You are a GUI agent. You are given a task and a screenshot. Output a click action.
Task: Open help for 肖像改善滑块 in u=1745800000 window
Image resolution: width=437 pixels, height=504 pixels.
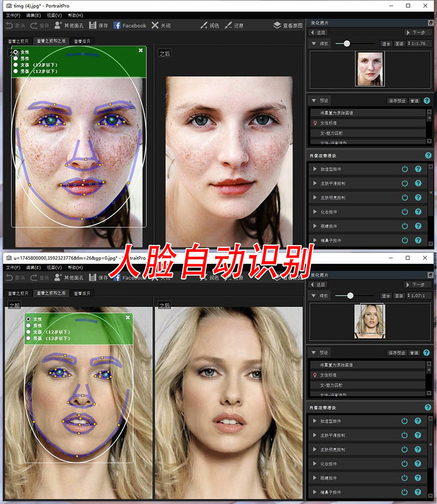(428, 407)
